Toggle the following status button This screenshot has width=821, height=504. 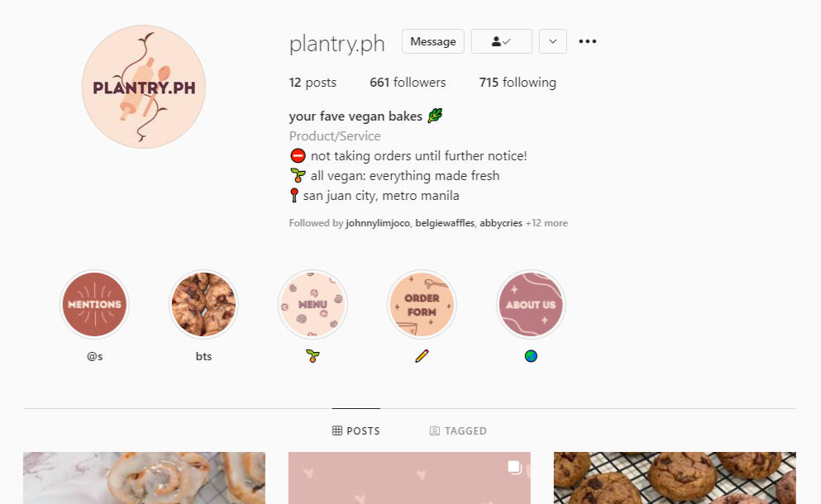click(501, 41)
